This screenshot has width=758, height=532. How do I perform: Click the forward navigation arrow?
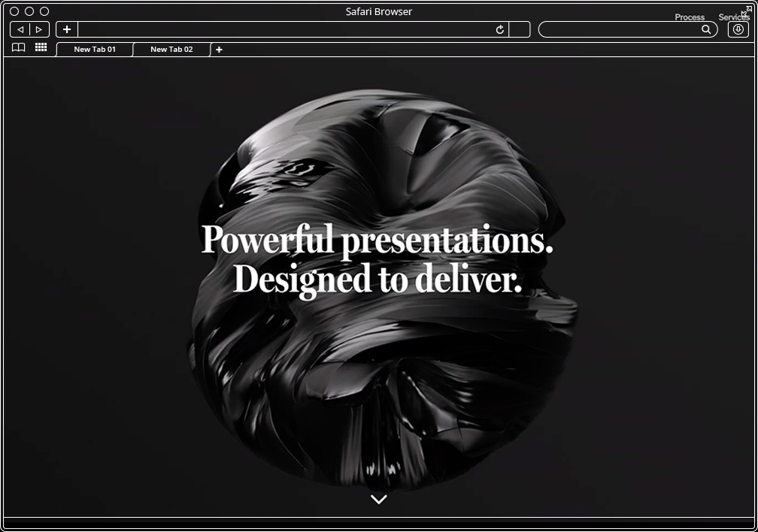point(39,29)
